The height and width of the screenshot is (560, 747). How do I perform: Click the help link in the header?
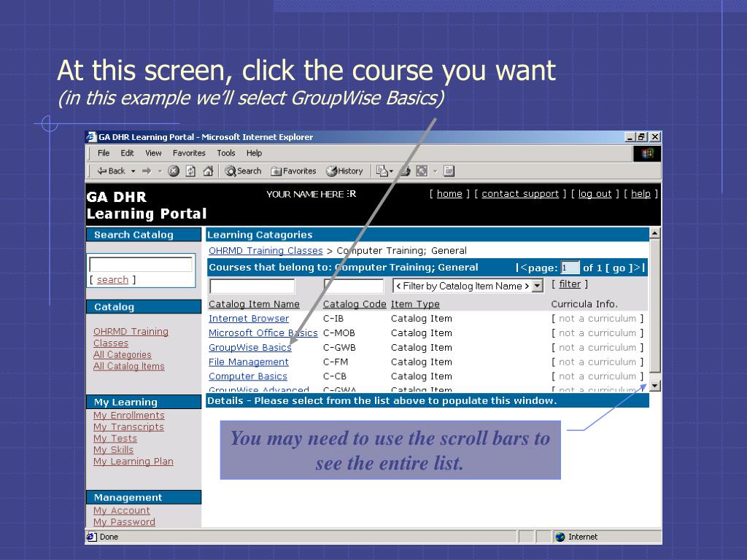point(640,194)
